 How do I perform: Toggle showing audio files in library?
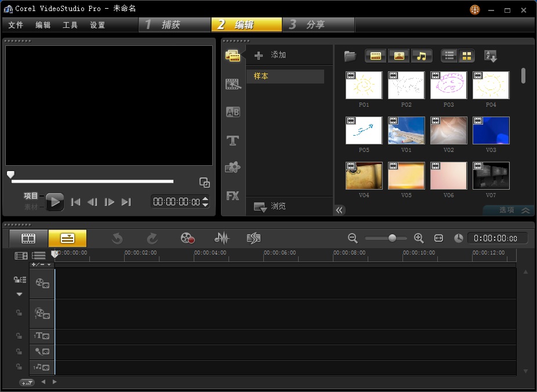422,56
